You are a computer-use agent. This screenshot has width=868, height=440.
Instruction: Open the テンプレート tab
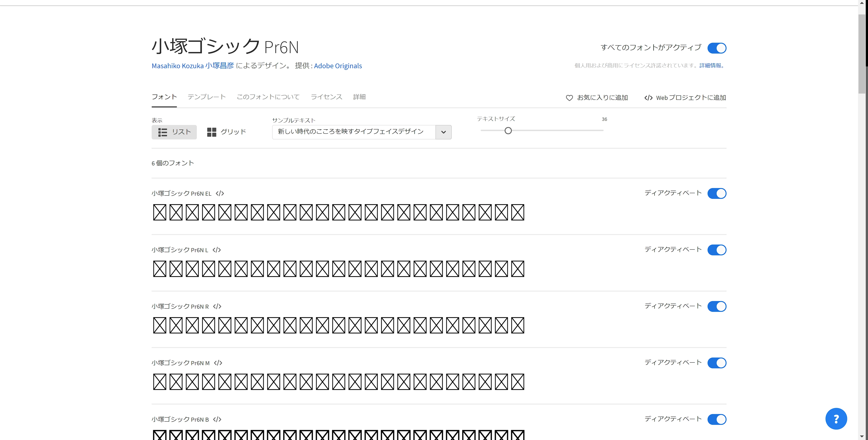[x=207, y=97]
